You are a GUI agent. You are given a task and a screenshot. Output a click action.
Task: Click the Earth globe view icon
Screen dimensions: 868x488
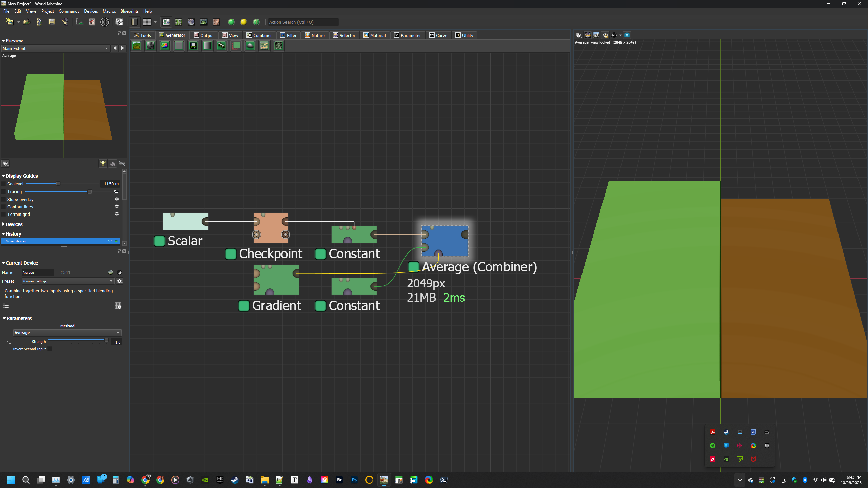coord(191,22)
